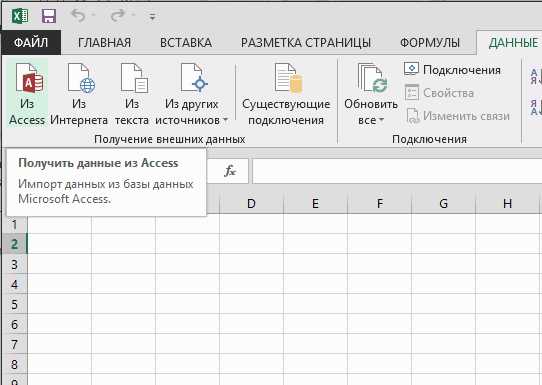542x385 pixels.
Task: Select column E header
Action: (x=315, y=204)
